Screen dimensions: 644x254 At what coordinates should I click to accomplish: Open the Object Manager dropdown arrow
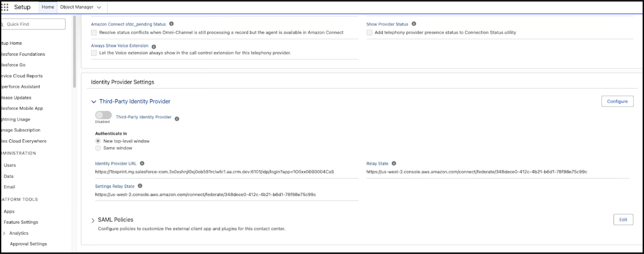tap(99, 7)
